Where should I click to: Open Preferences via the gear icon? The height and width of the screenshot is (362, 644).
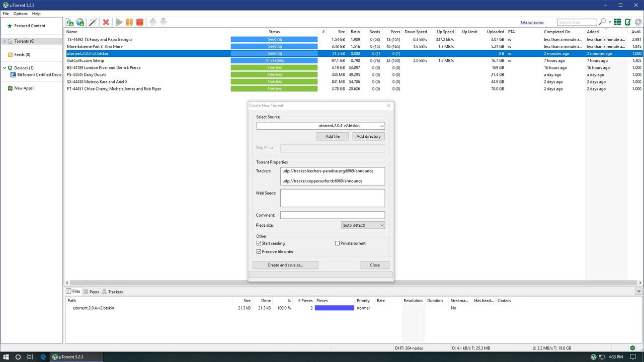638,22
